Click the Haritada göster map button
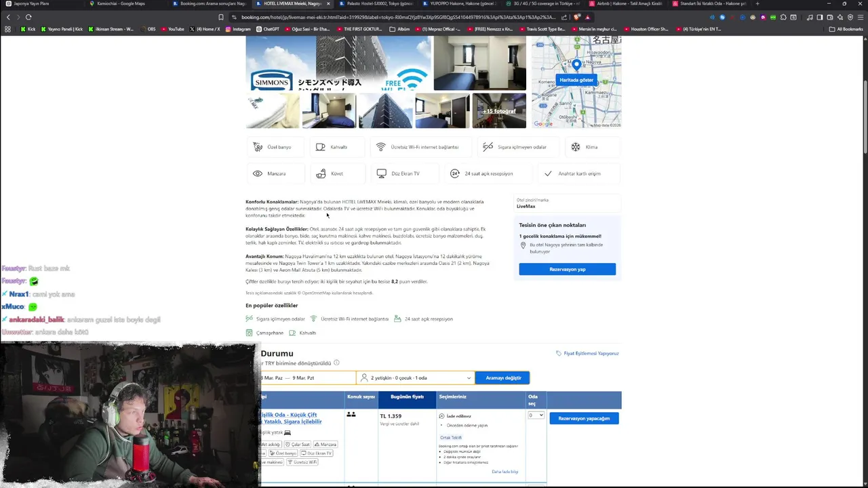 pos(576,80)
